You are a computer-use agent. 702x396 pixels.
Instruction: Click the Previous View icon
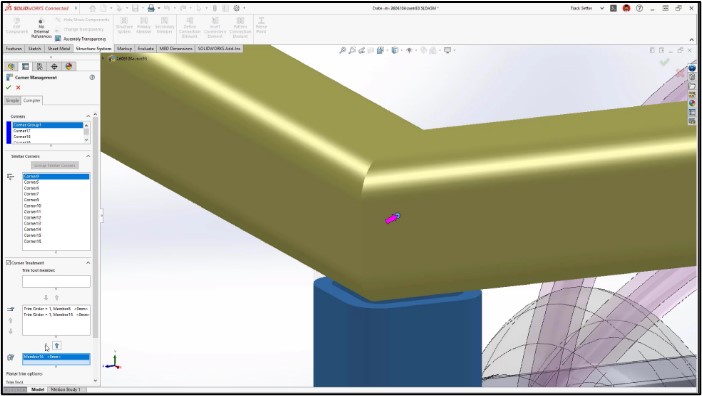361,51
